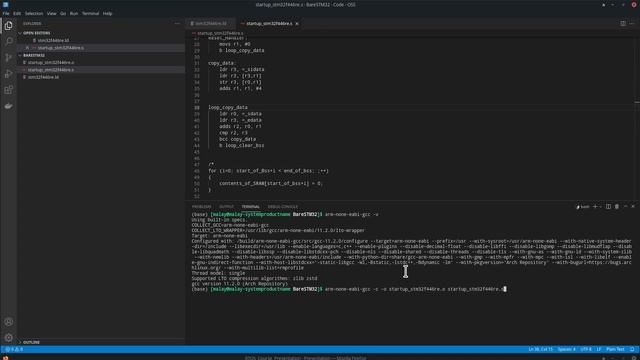Maximize the terminal panel size

point(625,207)
